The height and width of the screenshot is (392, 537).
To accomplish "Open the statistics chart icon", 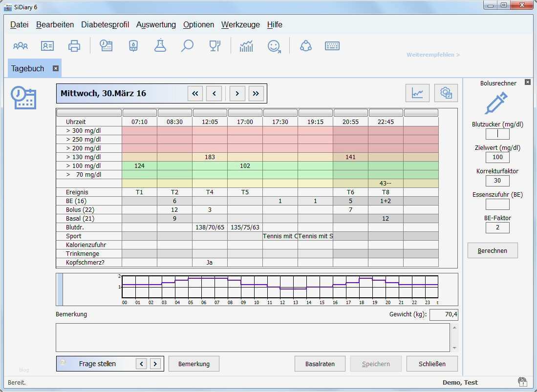I will [x=246, y=45].
